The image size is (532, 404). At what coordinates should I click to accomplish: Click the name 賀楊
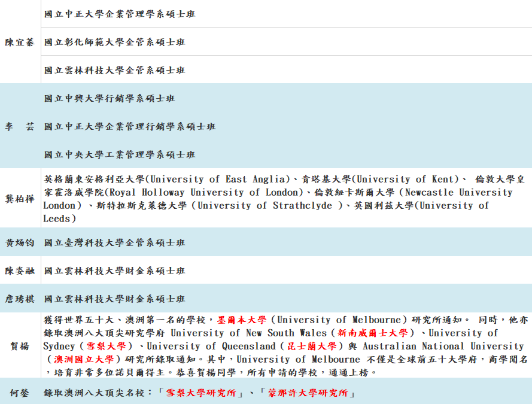20,346
